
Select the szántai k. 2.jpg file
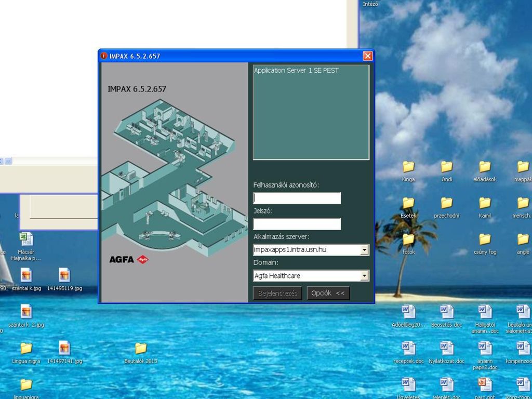(26, 312)
